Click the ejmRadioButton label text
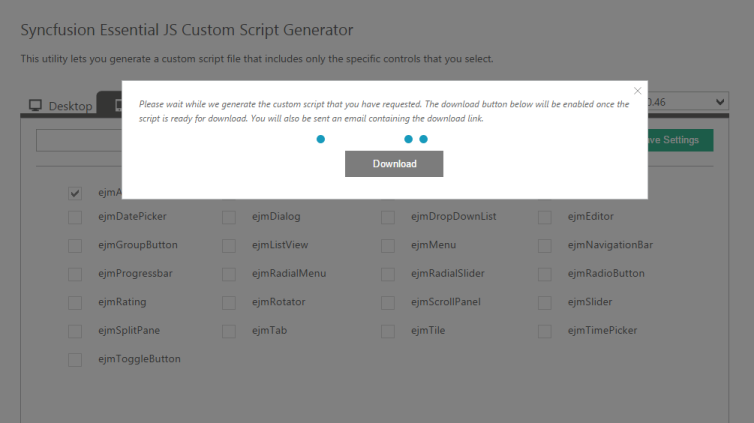Image resolution: width=754 pixels, height=423 pixels. [606, 273]
